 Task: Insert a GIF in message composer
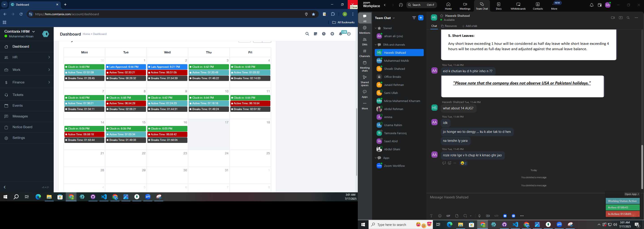[x=449, y=216]
